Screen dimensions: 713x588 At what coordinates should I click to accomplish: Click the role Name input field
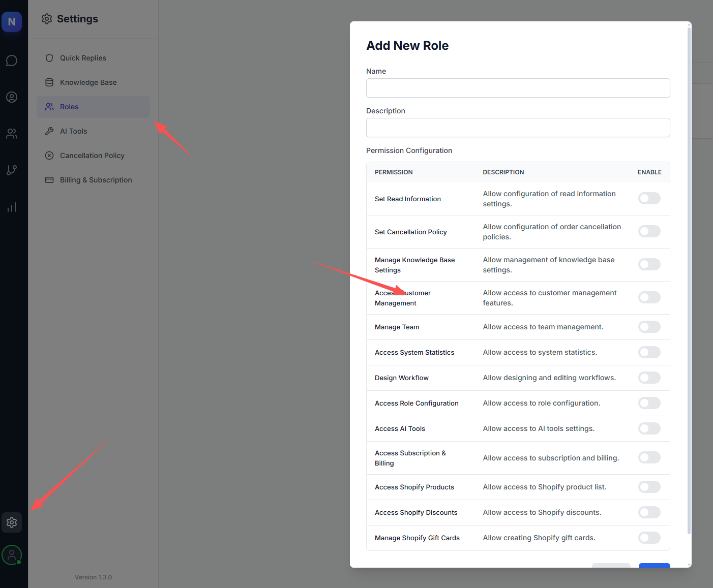point(518,88)
